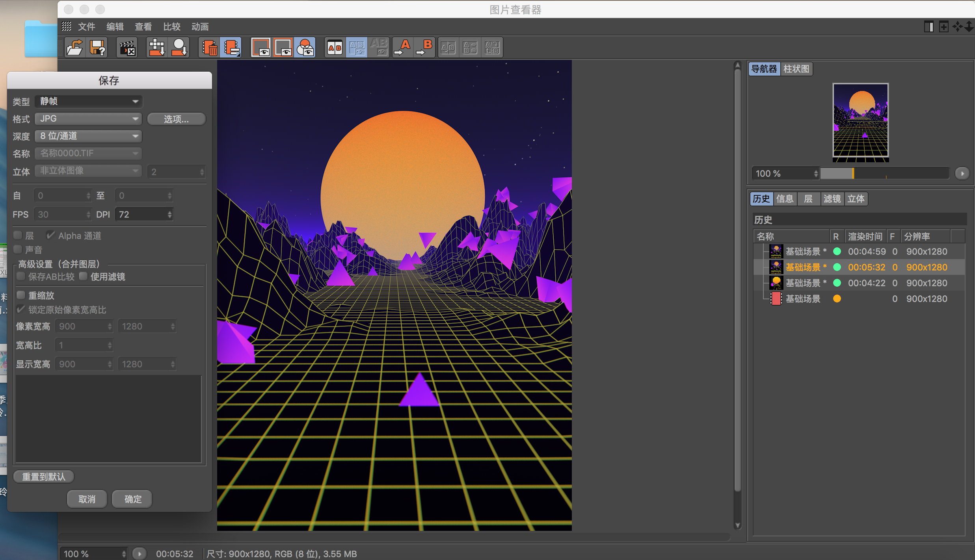The image size is (975, 560).
Task: Switch to the 柱状图 tab
Action: coord(796,69)
